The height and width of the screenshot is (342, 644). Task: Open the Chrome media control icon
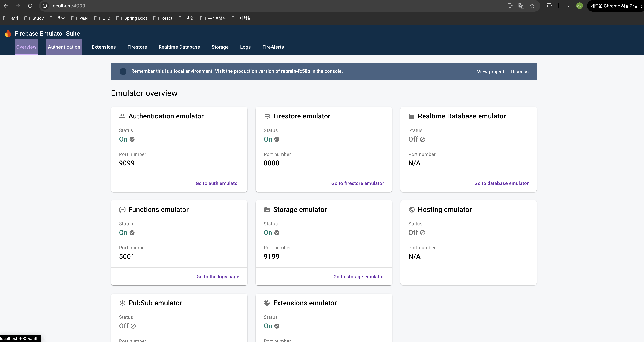pyautogui.click(x=567, y=6)
